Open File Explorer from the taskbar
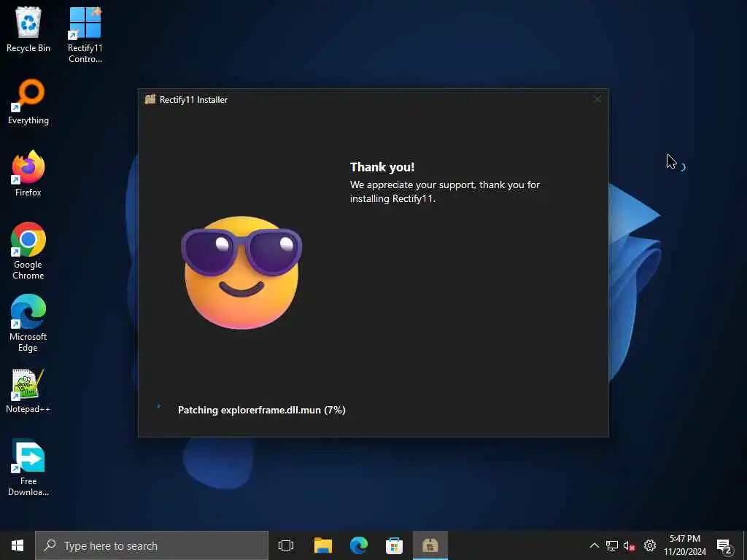Viewport: 747px width, 560px height. [x=323, y=545]
